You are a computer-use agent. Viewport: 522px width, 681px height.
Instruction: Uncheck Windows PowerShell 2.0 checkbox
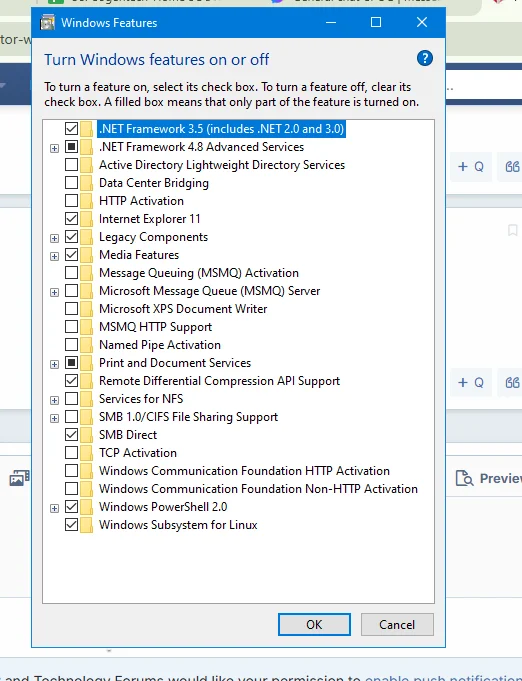point(71,507)
